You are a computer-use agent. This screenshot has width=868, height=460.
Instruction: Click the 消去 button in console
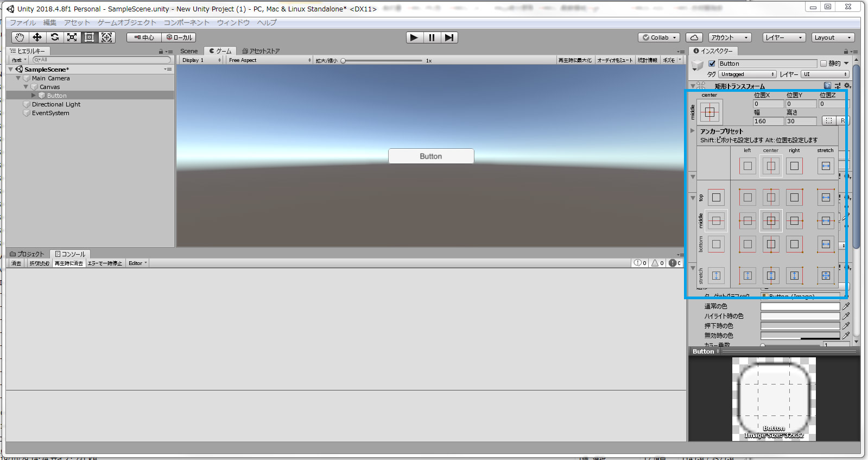(16, 263)
